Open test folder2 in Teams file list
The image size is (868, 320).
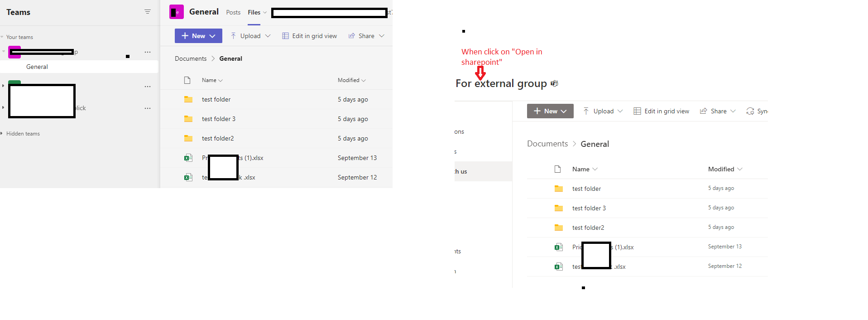tap(218, 138)
